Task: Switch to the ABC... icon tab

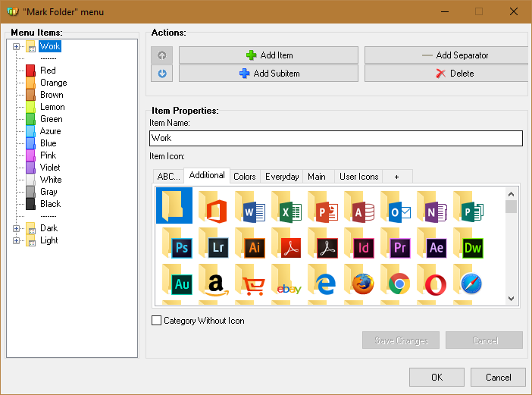Action: (169, 177)
